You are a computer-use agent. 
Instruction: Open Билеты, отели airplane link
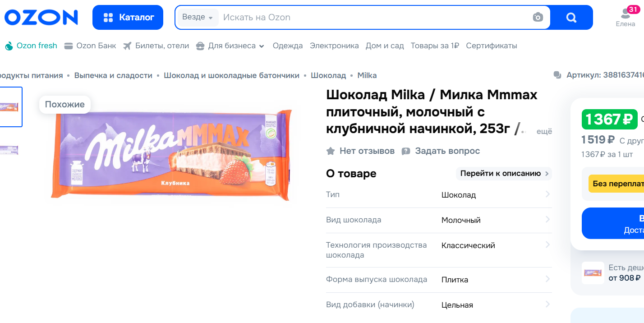[x=127, y=46]
